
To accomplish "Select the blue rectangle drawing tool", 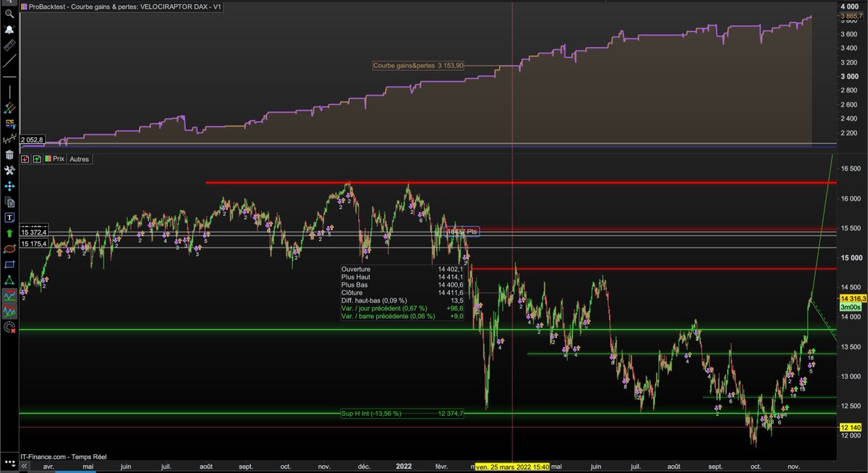I will coord(9,264).
